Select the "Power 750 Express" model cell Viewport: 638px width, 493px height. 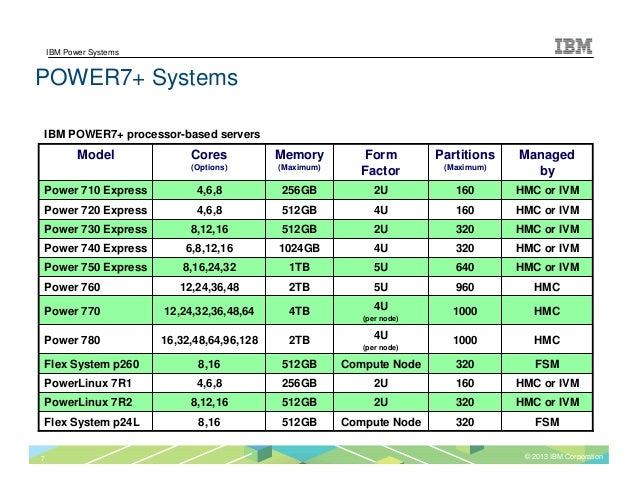[96, 267]
